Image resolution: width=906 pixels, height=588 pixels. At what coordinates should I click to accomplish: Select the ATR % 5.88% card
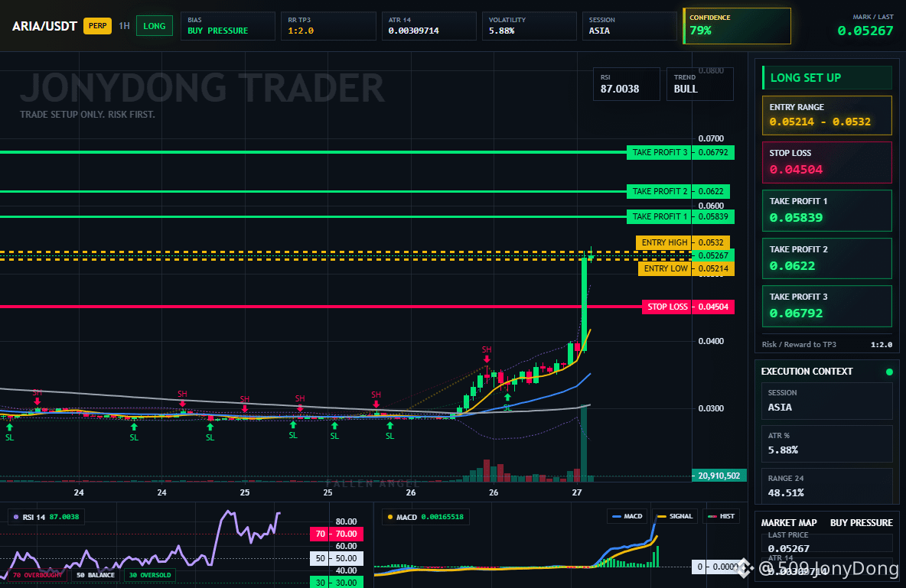pyautogui.click(x=827, y=443)
